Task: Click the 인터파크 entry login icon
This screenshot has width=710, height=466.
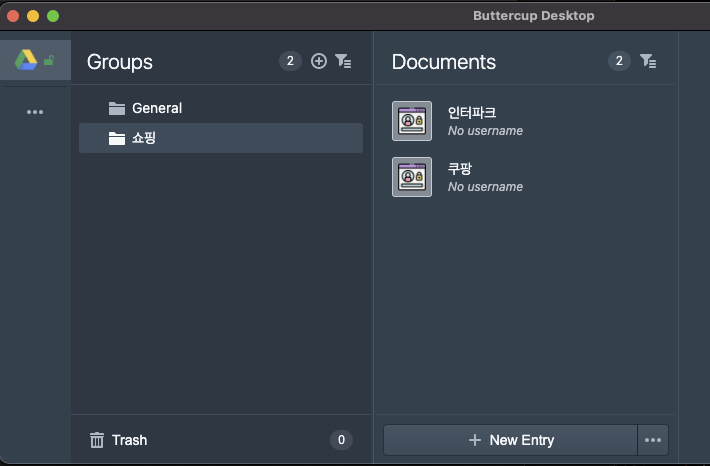Action: [412, 121]
